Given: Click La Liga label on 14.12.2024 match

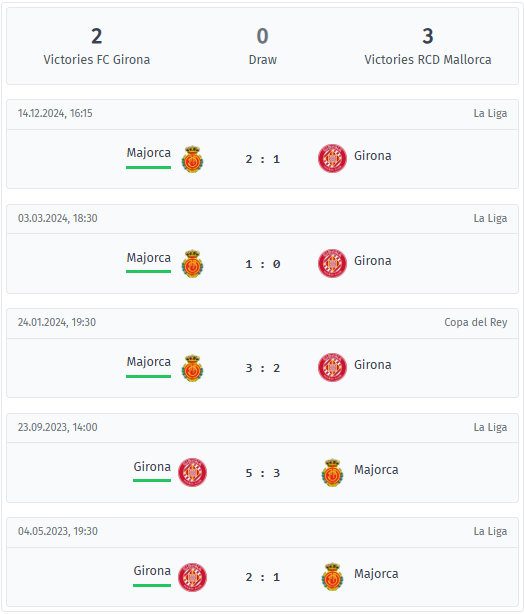Looking at the screenshot, I should [490, 113].
